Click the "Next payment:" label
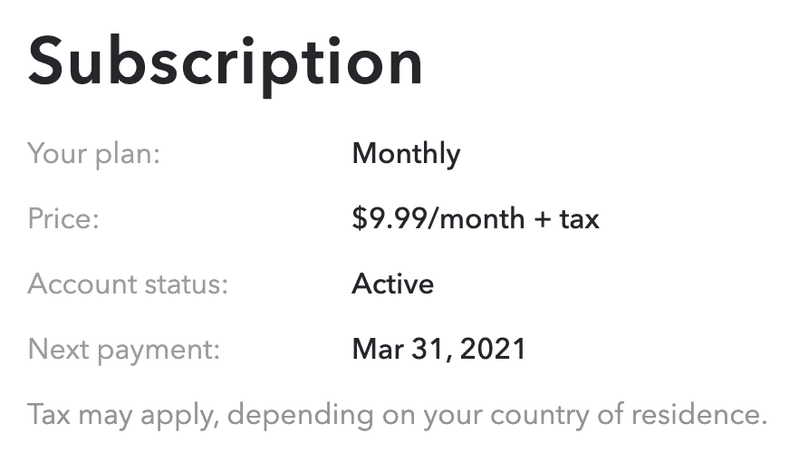Image resolution: width=800 pixels, height=462 pixels. coord(124,349)
